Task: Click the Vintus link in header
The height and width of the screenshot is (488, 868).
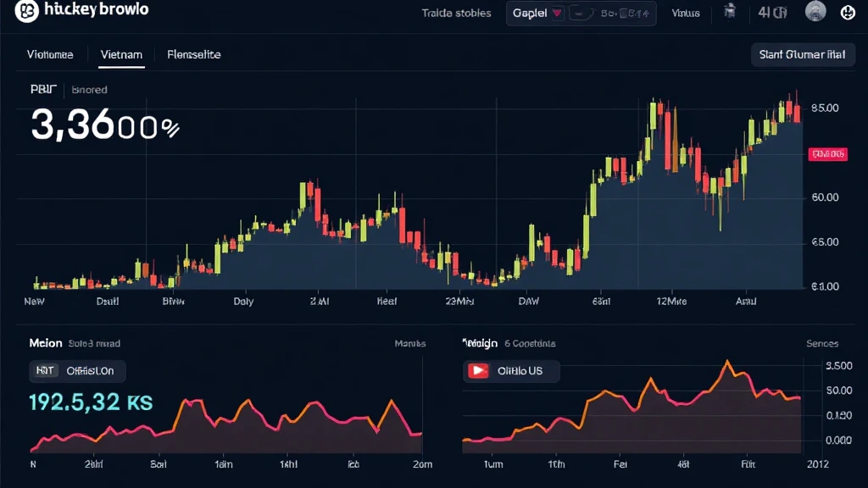Action: coord(685,14)
